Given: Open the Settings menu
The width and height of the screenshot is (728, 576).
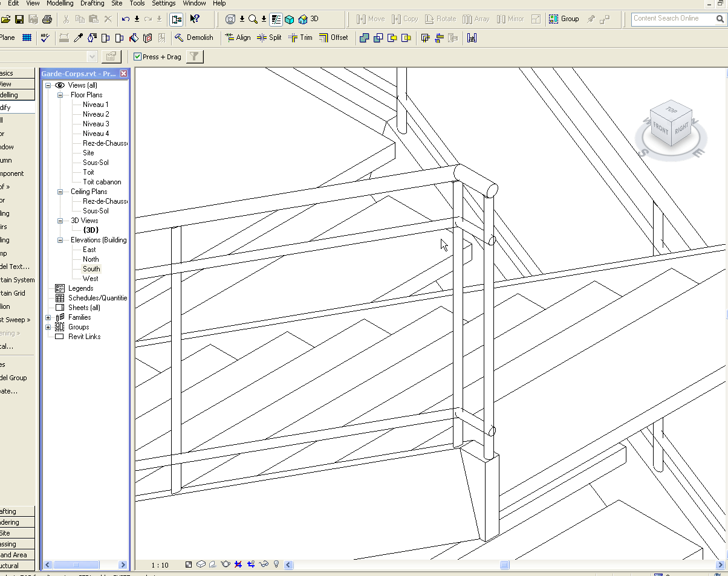Looking at the screenshot, I should (x=163, y=4).
